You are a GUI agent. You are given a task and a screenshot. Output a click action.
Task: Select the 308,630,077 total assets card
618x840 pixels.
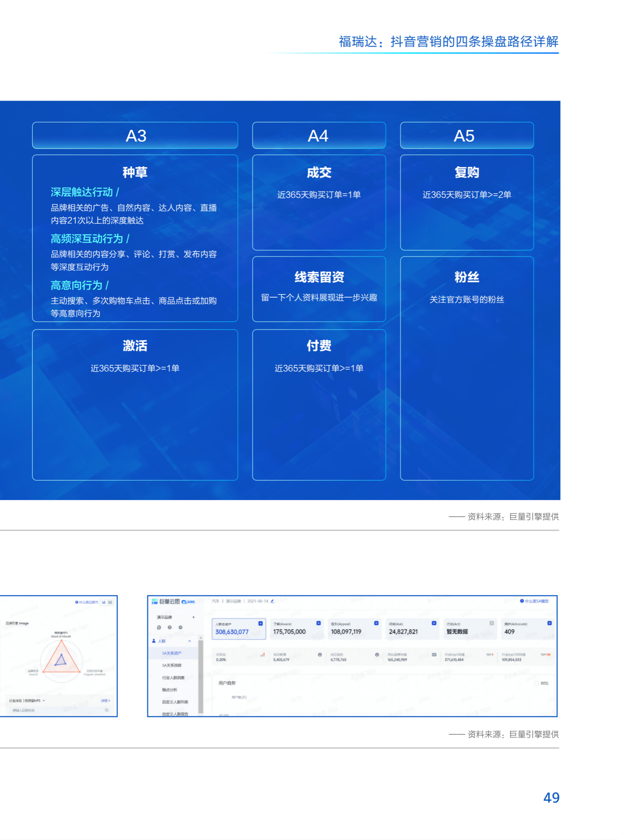point(239,629)
